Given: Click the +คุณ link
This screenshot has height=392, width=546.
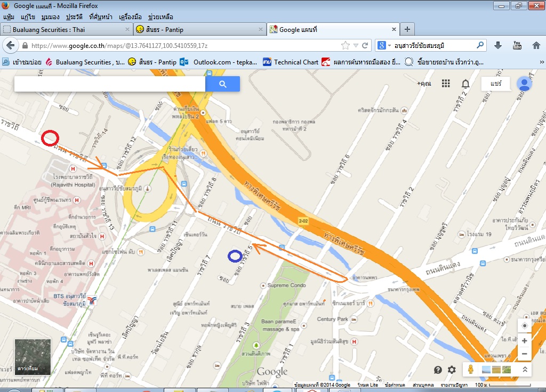Looking at the screenshot, I should click(424, 84).
